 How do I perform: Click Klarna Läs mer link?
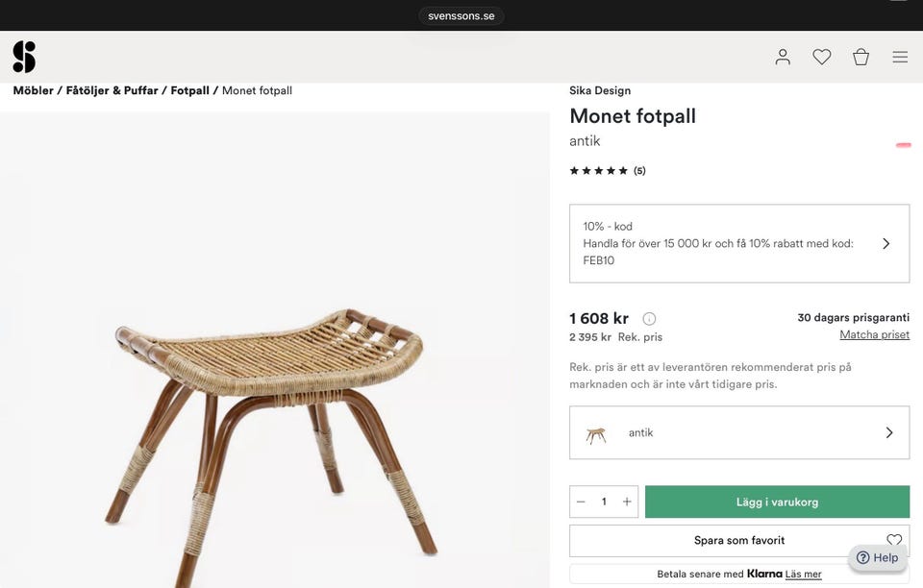[803, 574]
